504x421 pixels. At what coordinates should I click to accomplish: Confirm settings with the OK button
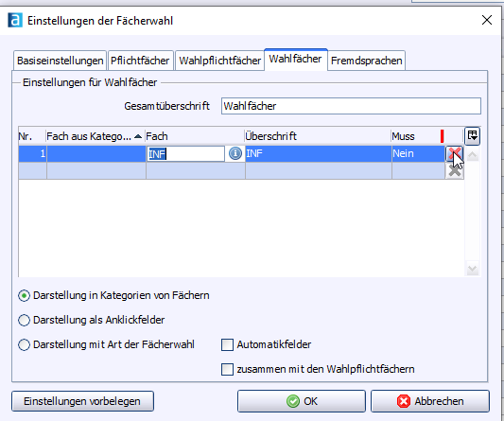pos(302,401)
